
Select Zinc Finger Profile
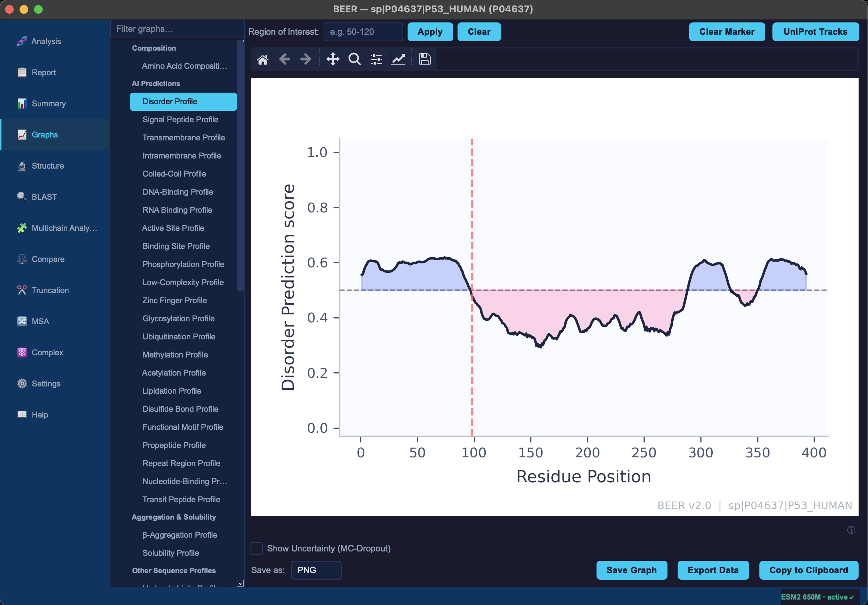[x=184, y=300]
